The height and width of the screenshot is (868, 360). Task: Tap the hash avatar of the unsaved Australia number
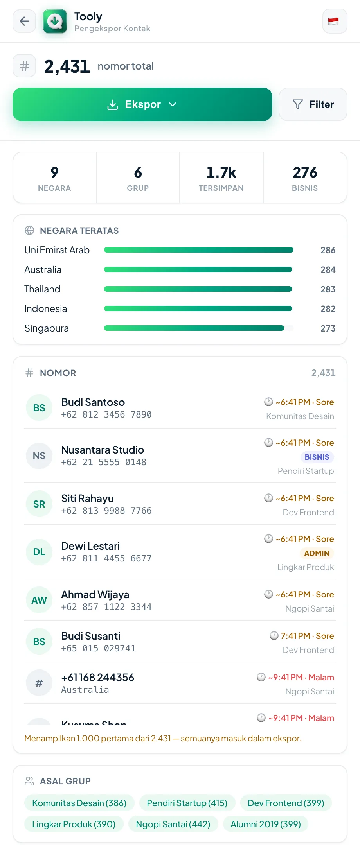(39, 683)
